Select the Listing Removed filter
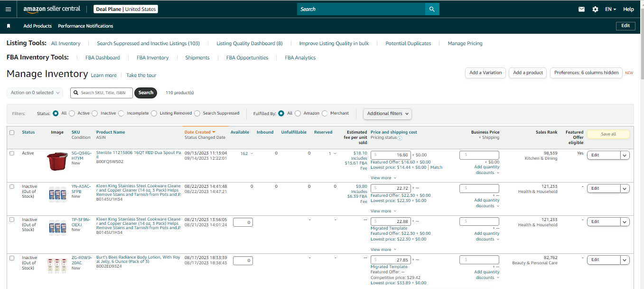 coord(154,113)
